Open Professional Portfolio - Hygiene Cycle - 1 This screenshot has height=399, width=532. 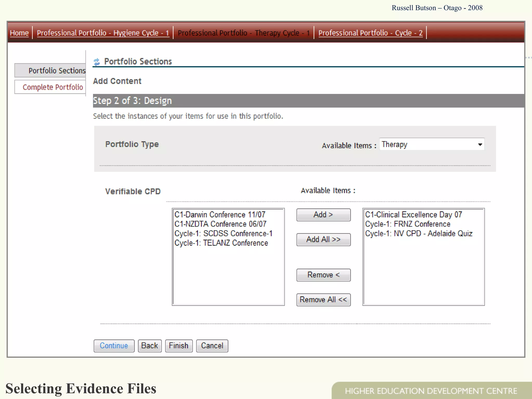click(103, 33)
